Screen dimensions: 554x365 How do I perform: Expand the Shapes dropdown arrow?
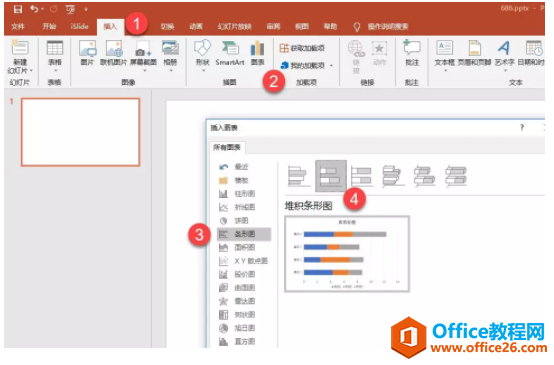click(203, 71)
